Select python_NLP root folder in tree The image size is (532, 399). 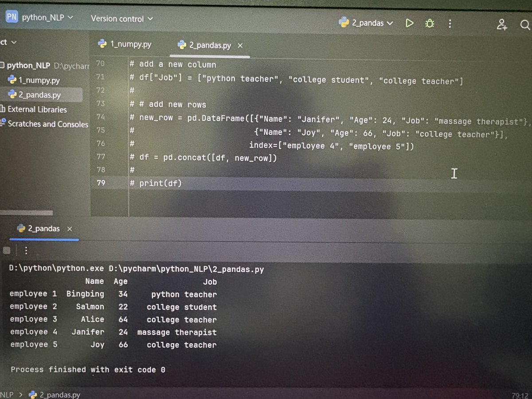pyautogui.click(x=28, y=65)
